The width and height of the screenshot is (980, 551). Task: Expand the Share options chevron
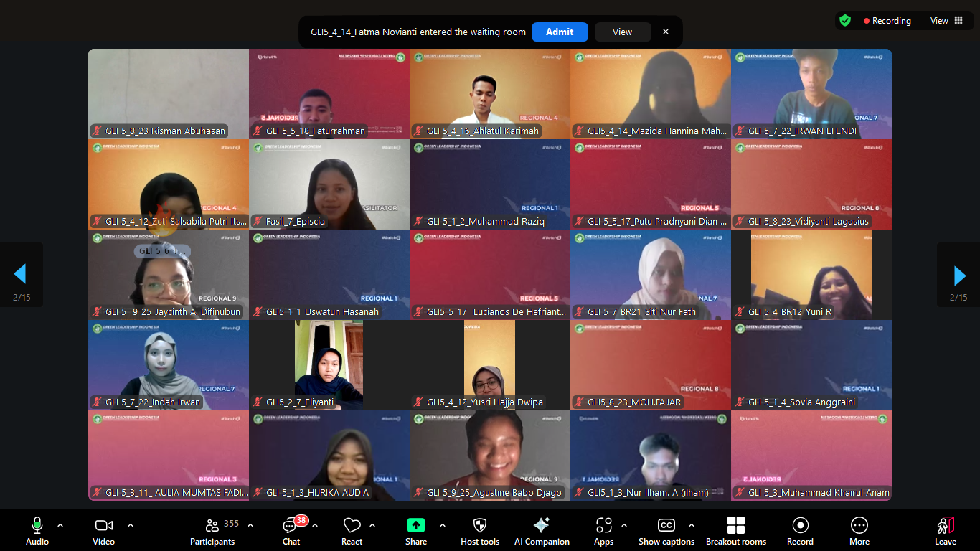[442, 525]
